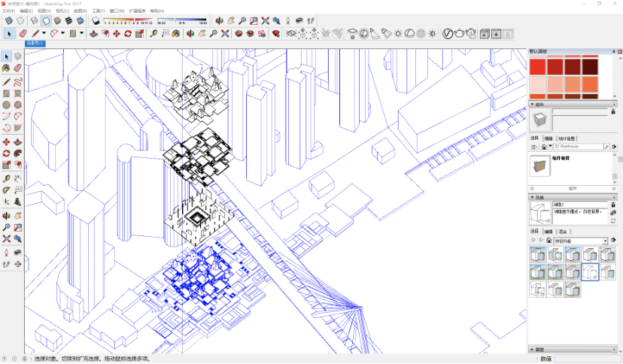Screen dimensions: 623x364
Task: Select the Follow Me tool in left toolbar
Action: 18,153
